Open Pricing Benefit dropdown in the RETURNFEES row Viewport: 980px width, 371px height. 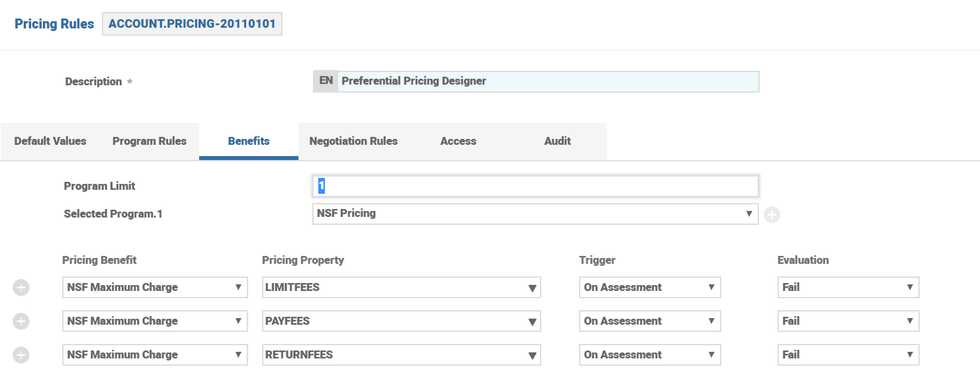[155, 355]
